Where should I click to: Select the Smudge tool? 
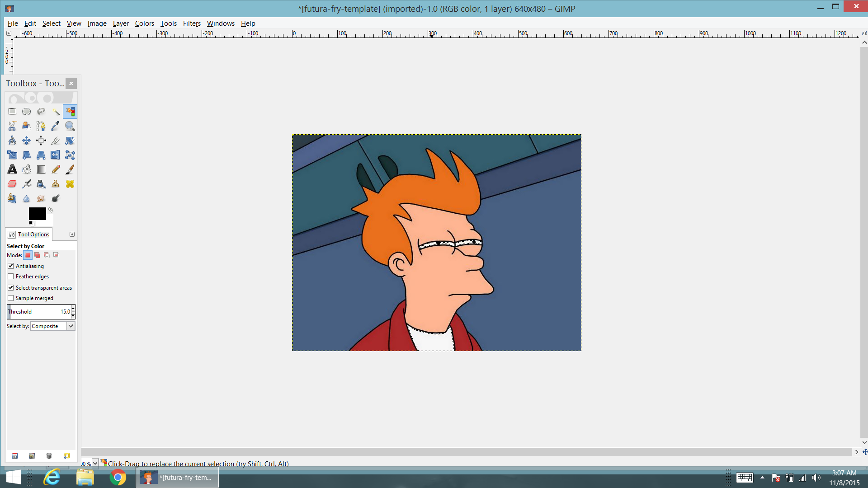(41, 198)
